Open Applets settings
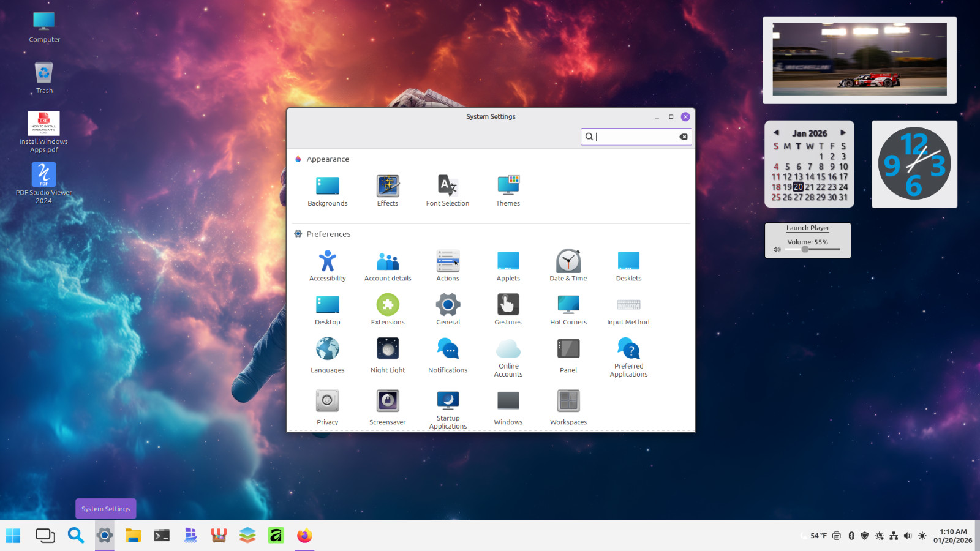The width and height of the screenshot is (980, 551). [508, 266]
